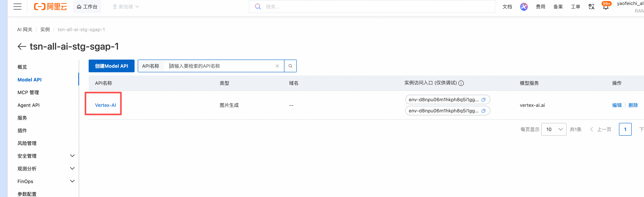
Task: Click the info icon next to 实例访问入口
Action: 461,83
